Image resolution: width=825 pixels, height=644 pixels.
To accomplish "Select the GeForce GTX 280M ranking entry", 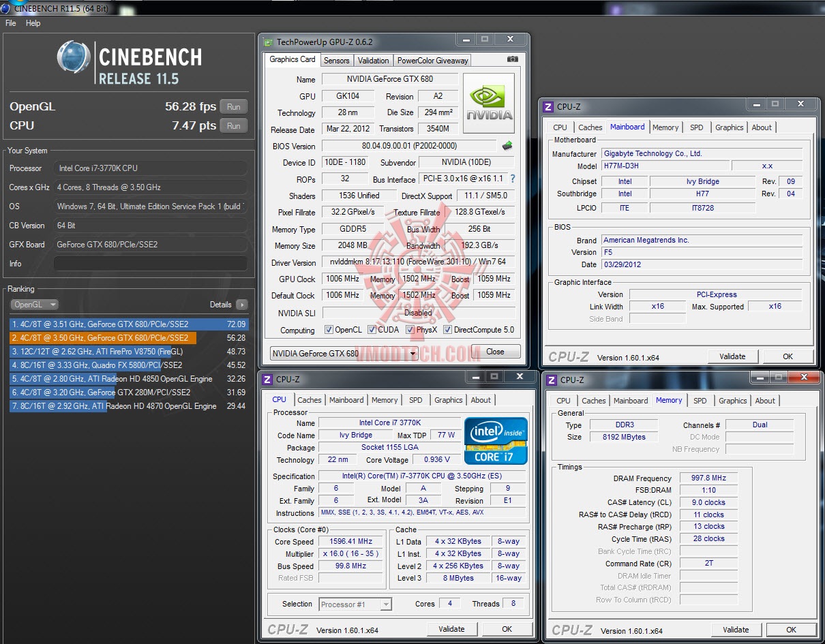I will pos(128,393).
